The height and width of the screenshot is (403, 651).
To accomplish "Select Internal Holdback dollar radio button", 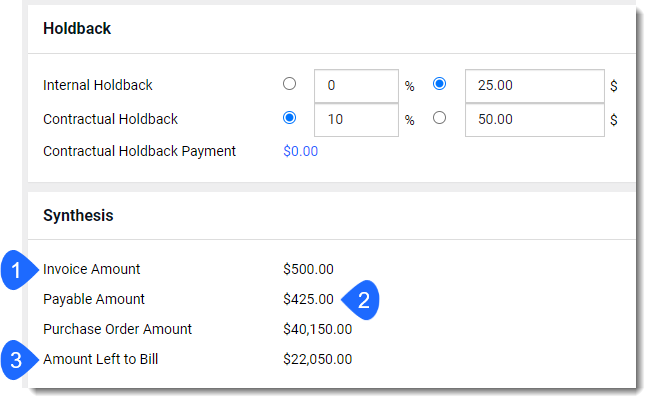I will click(439, 84).
